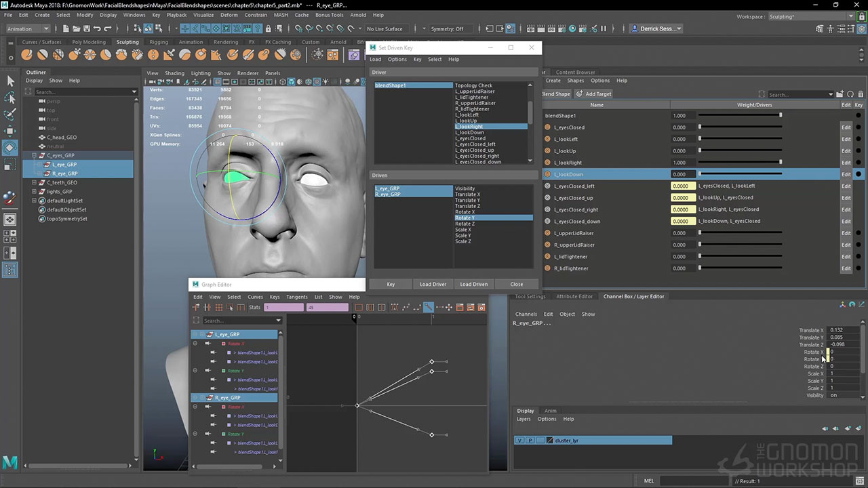
Task: Collapse L_eye_GRP Rotate X in Graph Editor
Action: pos(195,344)
